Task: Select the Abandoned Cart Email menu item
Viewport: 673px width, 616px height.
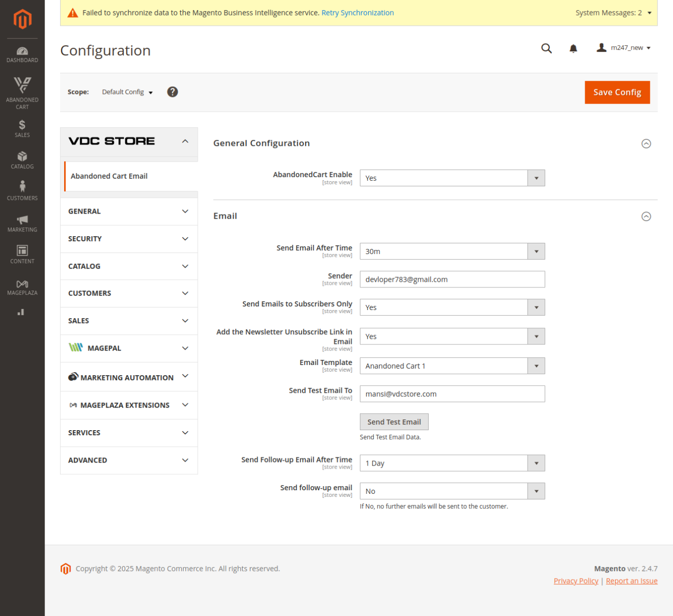Action: [109, 176]
